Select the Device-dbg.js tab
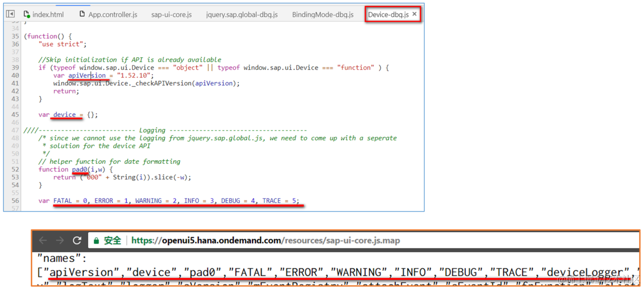This screenshot has width=644, height=288. pos(388,15)
